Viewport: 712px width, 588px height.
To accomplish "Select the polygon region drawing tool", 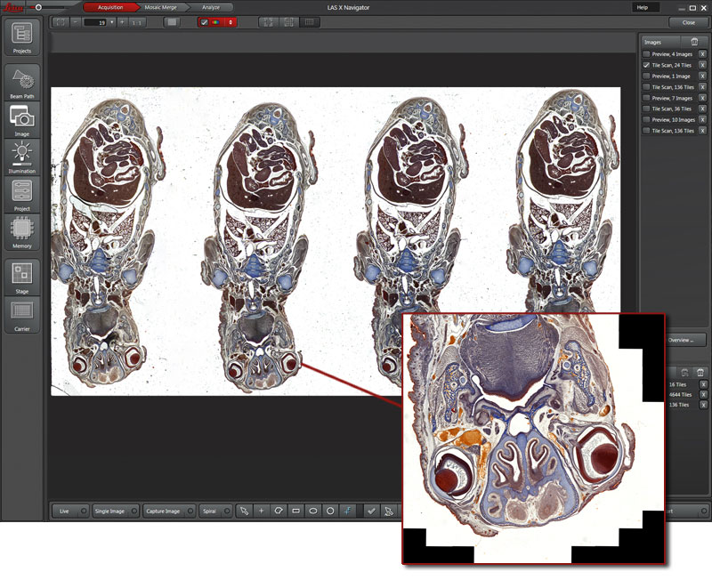I will coord(279,511).
